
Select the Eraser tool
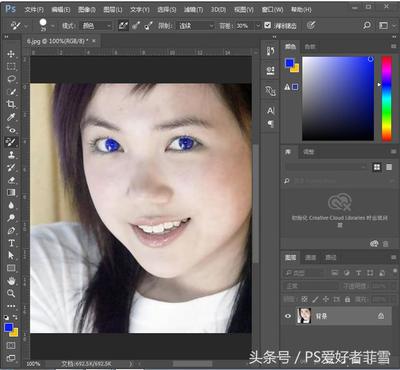click(11, 180)
